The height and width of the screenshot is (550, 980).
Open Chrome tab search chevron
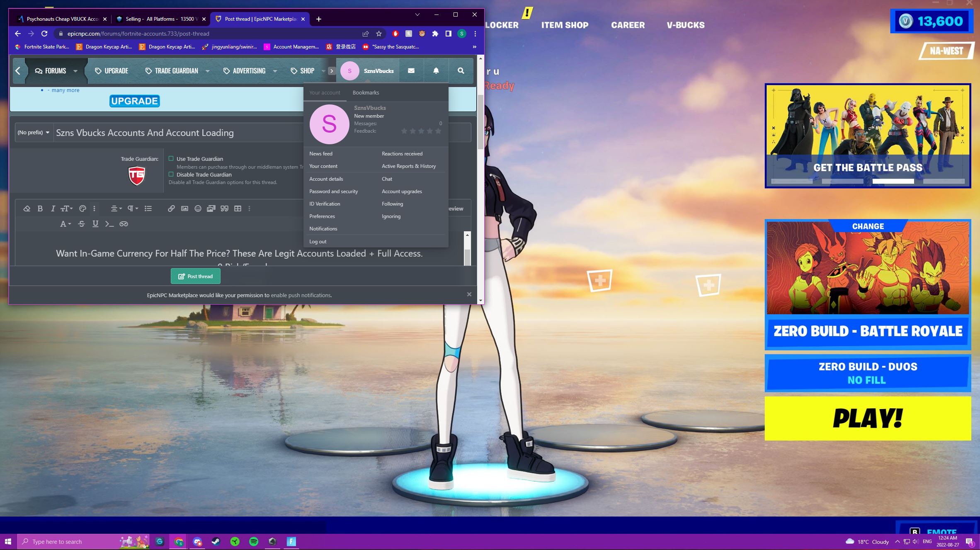coord(417,15)
